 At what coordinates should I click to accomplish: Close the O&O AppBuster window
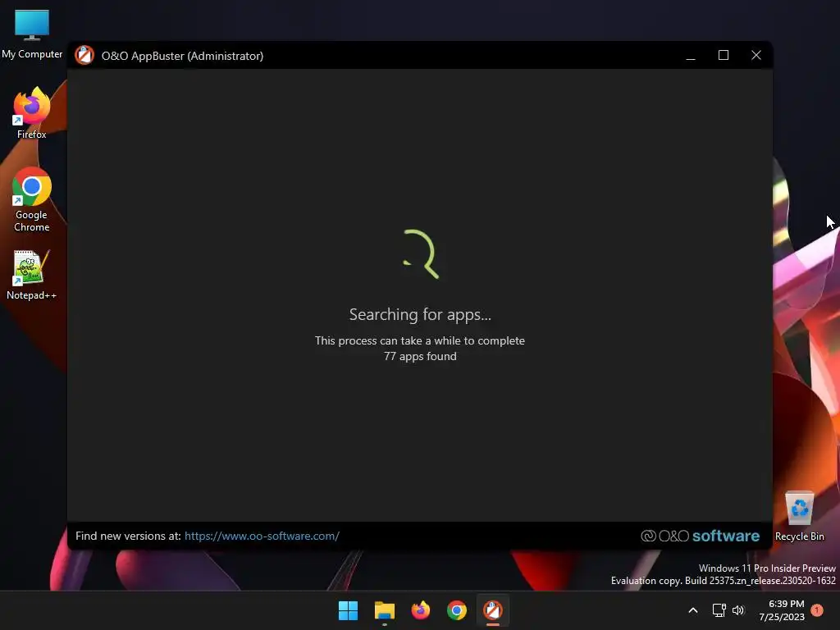click(x=756, y=55)
